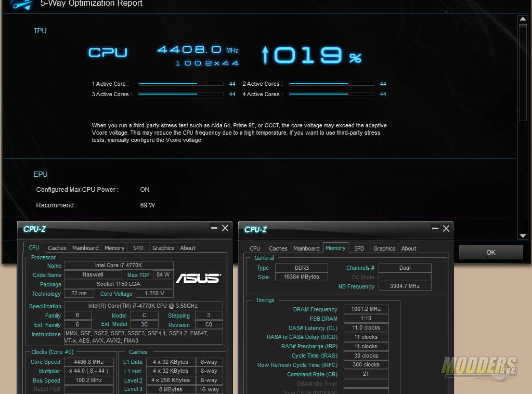Click the 1 Active Core ratio bar
The height and width of the screenshot is (394, 532).
point(181,84)
